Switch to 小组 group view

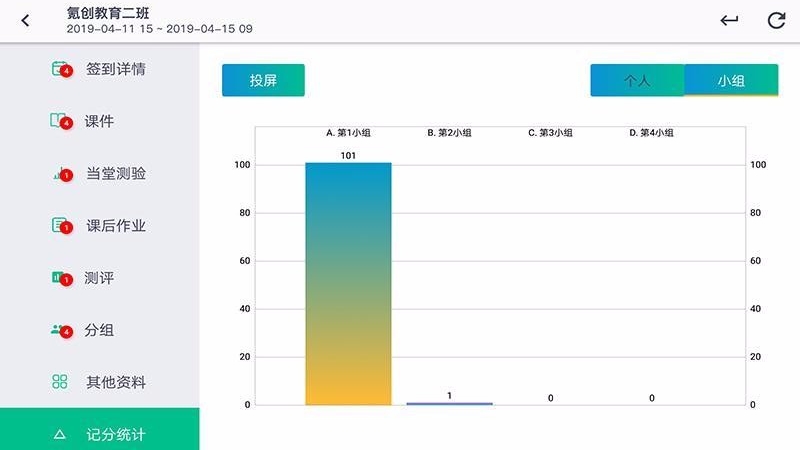pos(731,81)
